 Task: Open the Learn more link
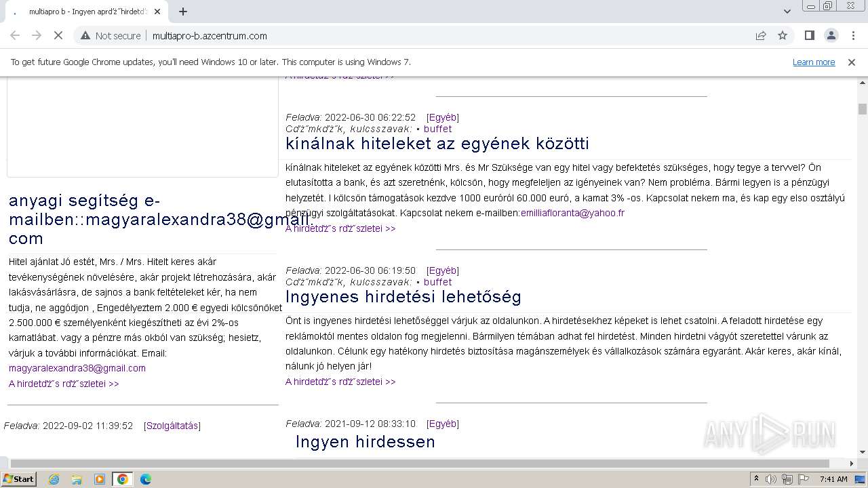814,62
